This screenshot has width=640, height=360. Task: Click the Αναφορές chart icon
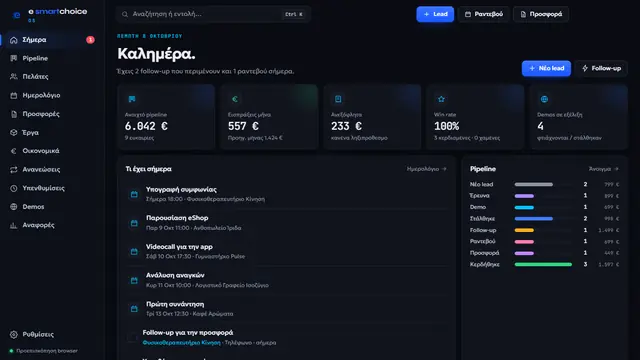click(13, 225)
